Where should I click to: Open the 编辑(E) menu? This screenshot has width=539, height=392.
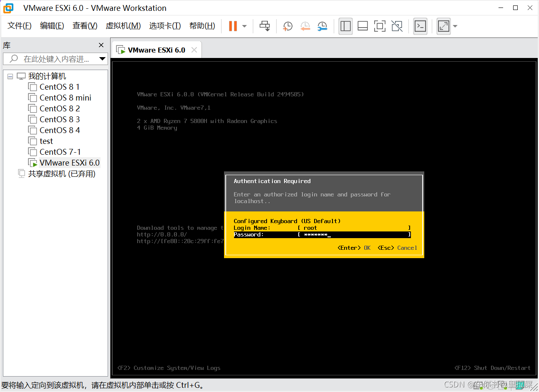coord(52,26)
